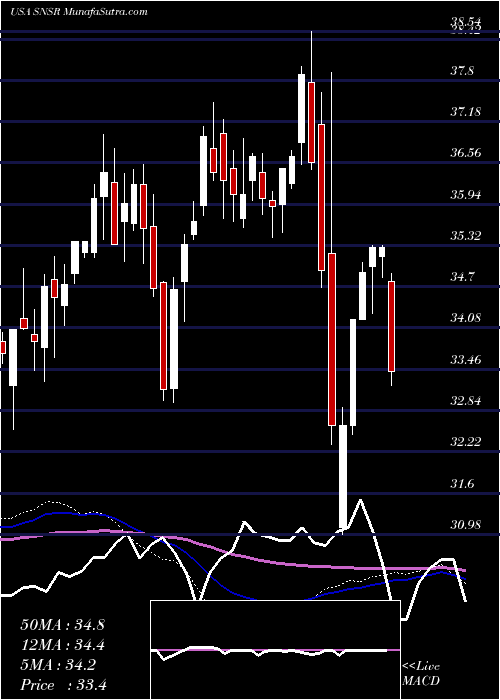
Task: Click the 32.22 price level label
Action: 466,442
